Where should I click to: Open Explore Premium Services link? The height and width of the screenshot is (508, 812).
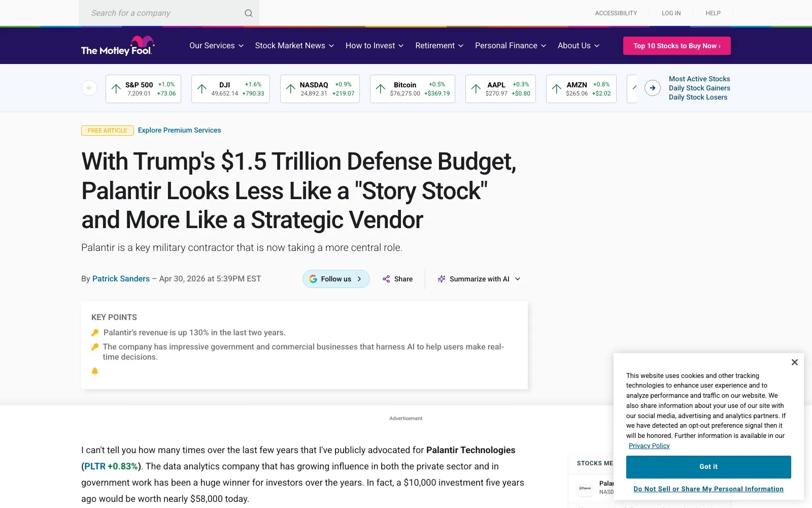pyautogui.click(x=180, y=131)
